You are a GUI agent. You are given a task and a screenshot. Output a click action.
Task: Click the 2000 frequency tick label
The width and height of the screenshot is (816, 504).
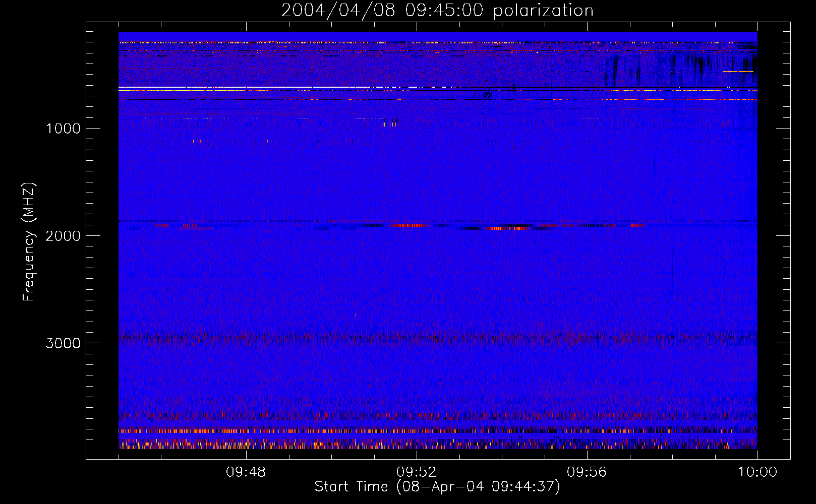(x=63, y=236)
